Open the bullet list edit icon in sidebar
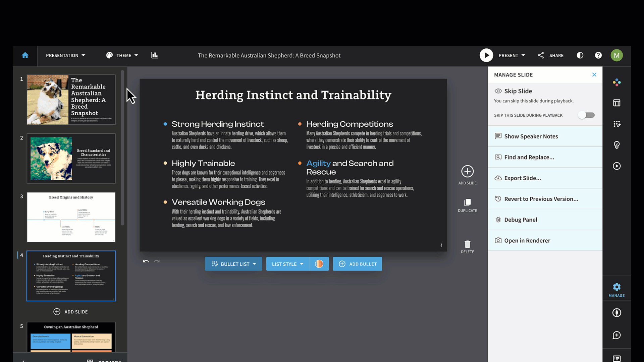This screenshot has width=644, height=362. pos(616,124)
